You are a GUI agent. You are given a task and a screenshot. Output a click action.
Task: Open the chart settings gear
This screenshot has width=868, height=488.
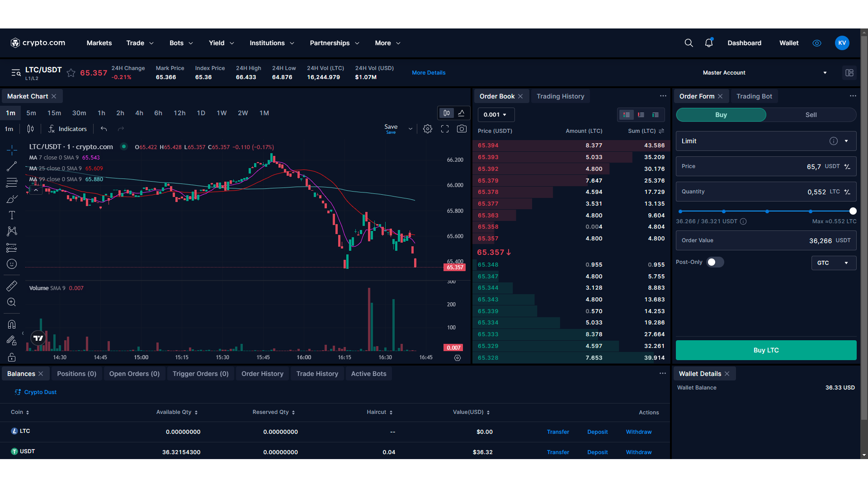click(428, 129)
